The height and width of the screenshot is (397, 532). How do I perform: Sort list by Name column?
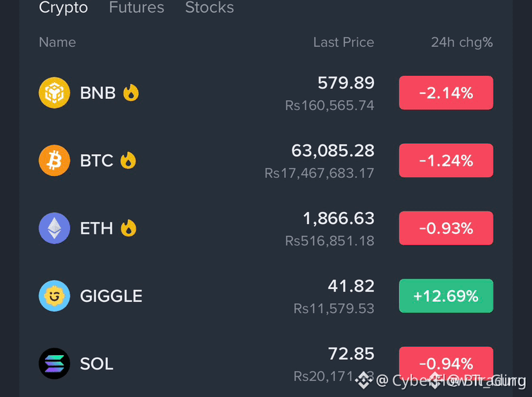tap(57, 42)
